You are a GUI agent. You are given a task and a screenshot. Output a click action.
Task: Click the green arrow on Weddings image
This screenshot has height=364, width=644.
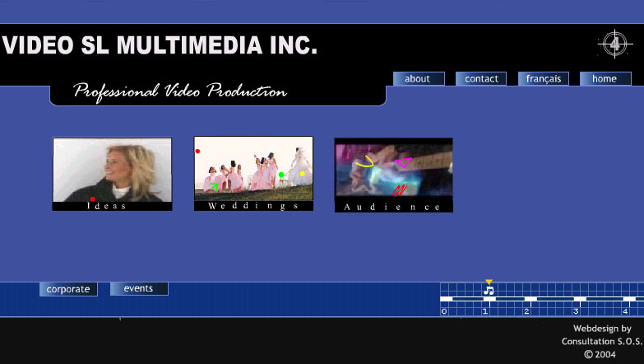(214, 187)
